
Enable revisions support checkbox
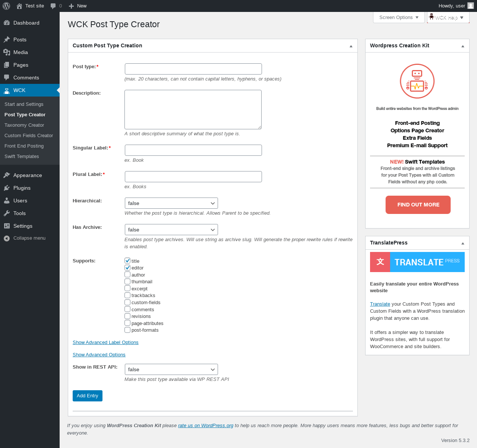click(x=127, y=316)
